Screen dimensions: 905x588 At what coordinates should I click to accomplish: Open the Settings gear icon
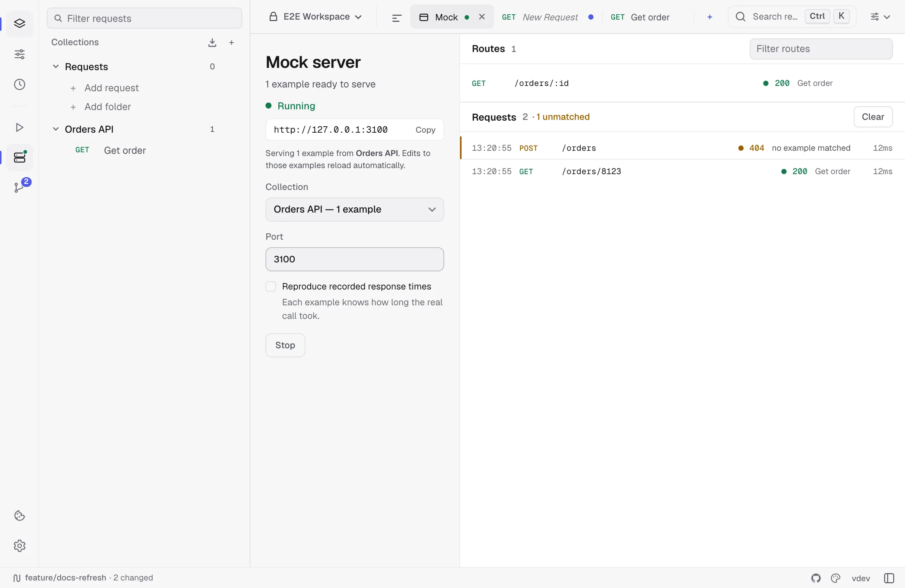pyautogui.click(x=19, y=546)
